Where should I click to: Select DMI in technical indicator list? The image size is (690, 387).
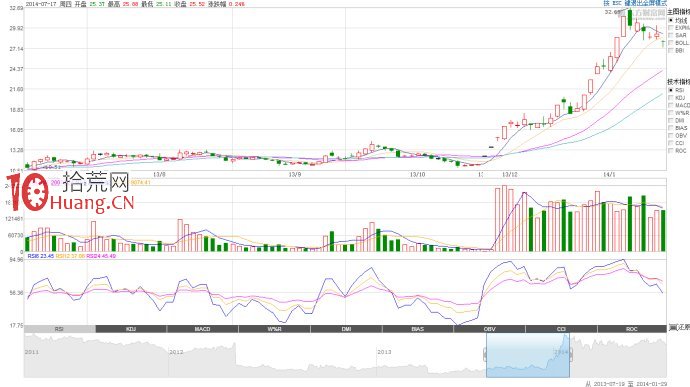click(671, 120)
